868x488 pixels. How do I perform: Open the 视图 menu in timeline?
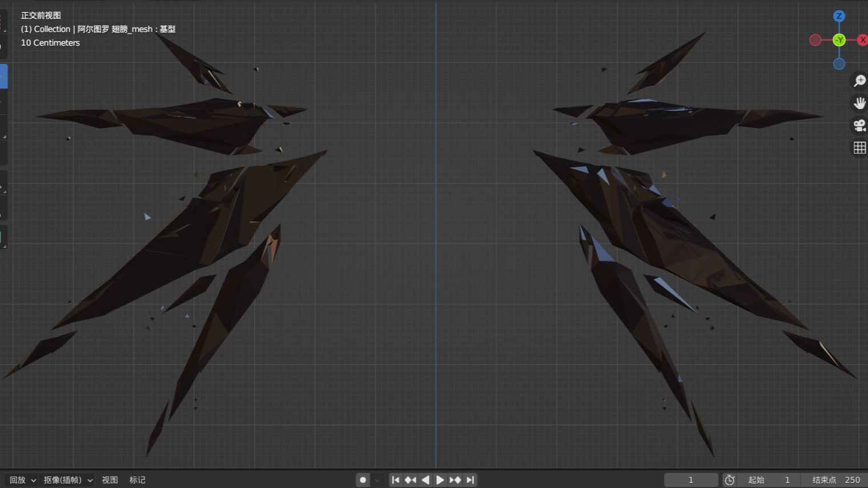[110, 480]
